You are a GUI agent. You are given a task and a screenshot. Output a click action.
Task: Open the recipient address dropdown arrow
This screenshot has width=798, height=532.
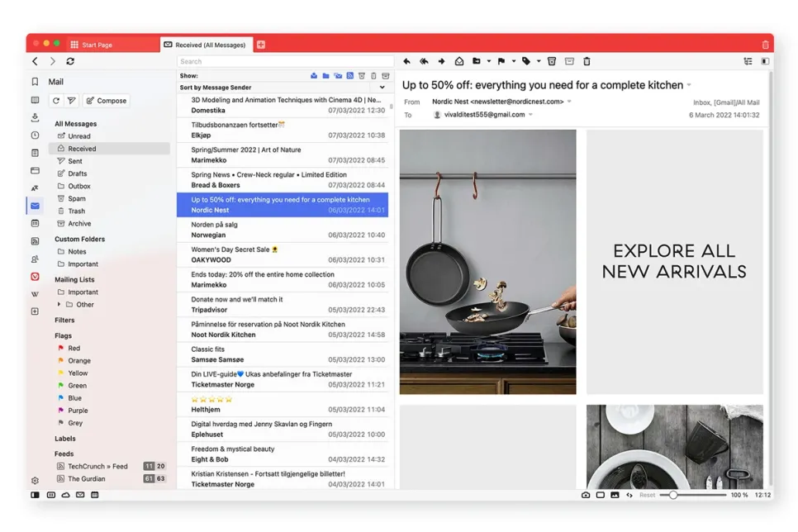click(530, 115)
